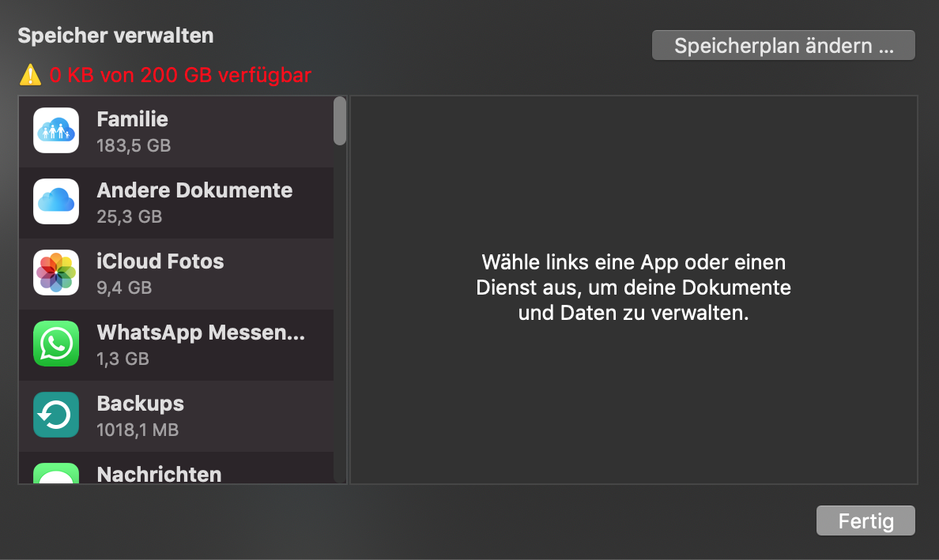Choose WhatsApp Messenger in the list

(x=201, y=333)
